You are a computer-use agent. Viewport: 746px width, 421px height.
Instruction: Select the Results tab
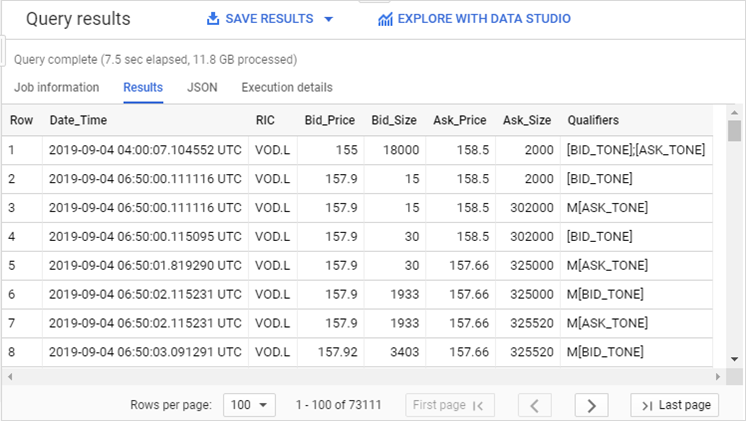[x=143, y=88]
